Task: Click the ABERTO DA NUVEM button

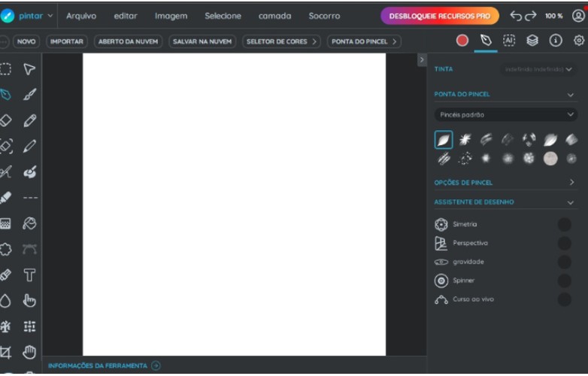Action: tap(128, 41)
